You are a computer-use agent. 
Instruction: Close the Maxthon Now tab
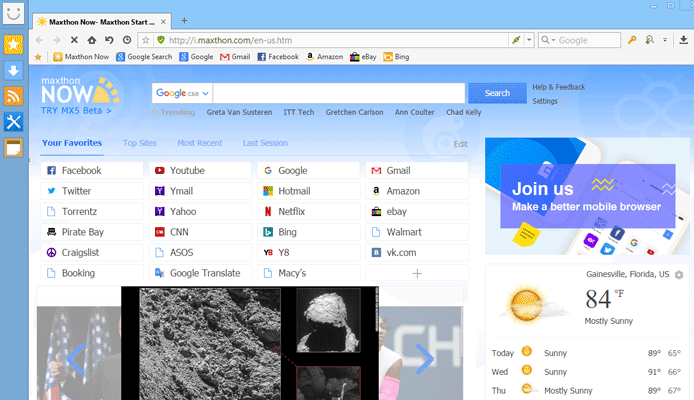[163, 22]
